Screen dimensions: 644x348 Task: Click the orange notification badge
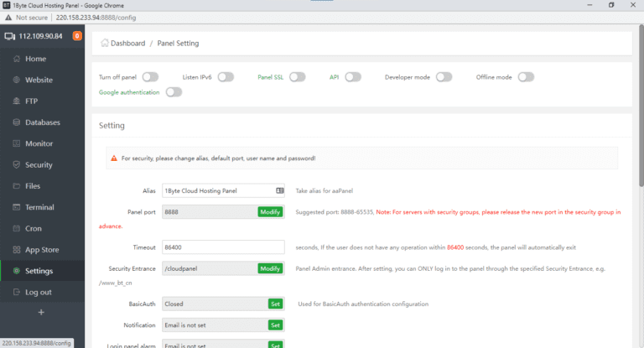[x=77, y=36]
